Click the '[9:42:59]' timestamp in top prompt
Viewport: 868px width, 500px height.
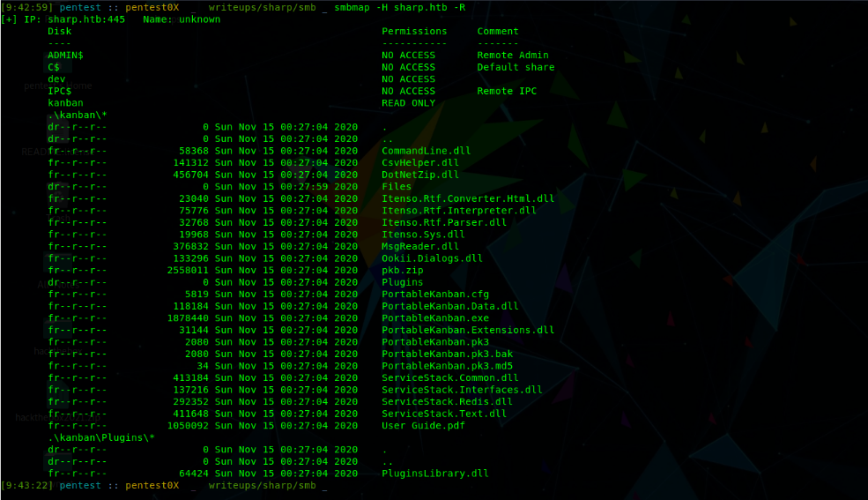(x=27, y=8)
